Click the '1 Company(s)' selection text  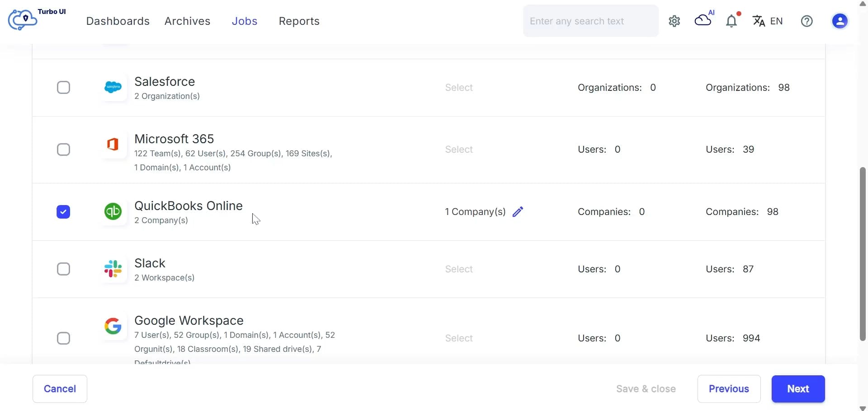coord(475,212)
